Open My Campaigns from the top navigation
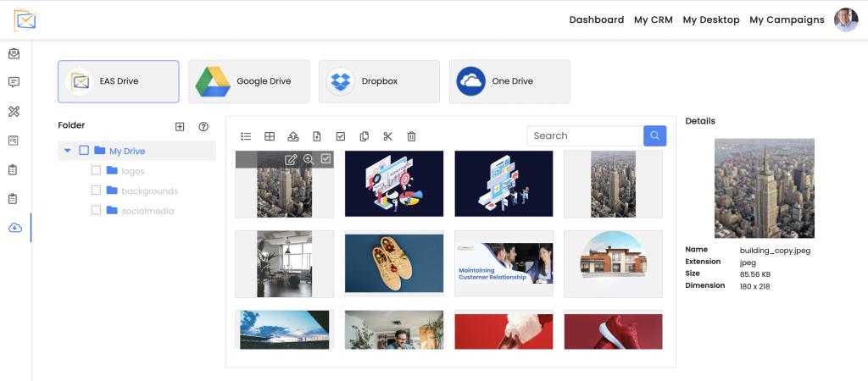 click(787, 19)
